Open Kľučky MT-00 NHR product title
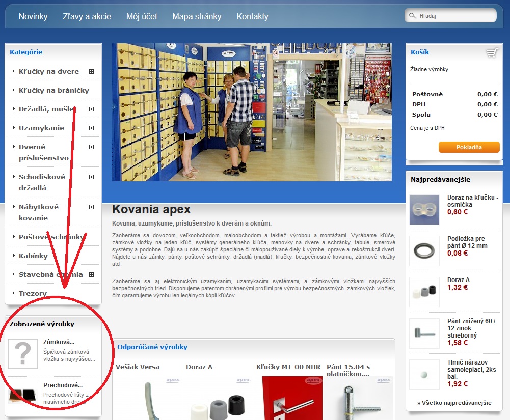 [288, 367]
